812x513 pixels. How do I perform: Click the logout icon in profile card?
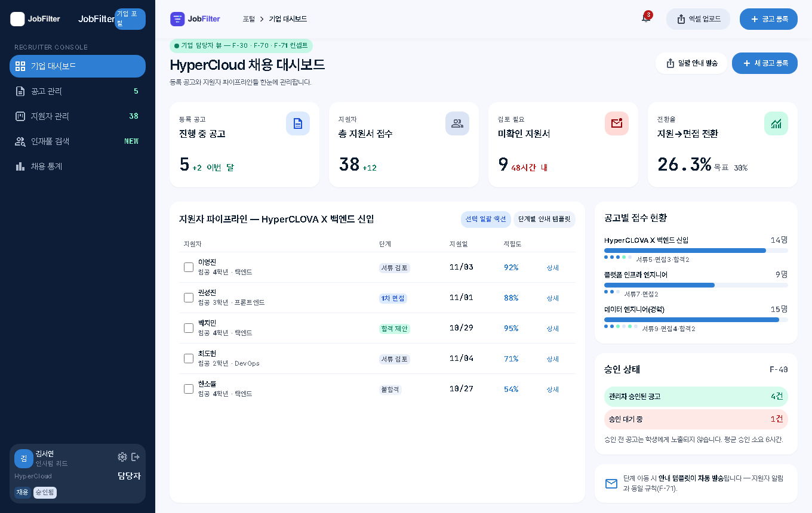pos(136,457)
